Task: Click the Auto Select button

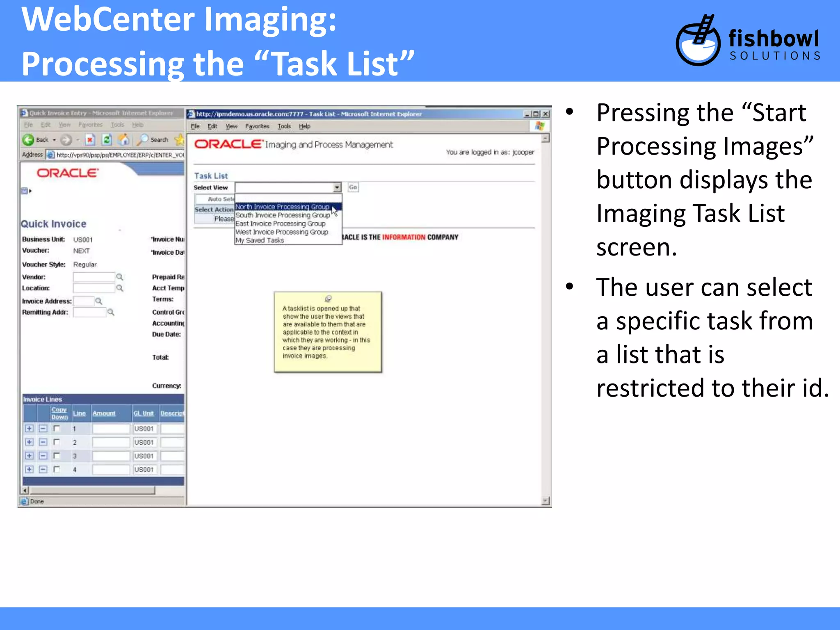Action: point(215,199)
